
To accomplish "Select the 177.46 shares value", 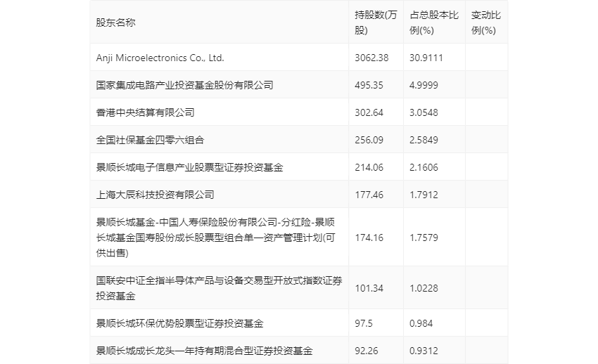I will click(x=369, y=195).
